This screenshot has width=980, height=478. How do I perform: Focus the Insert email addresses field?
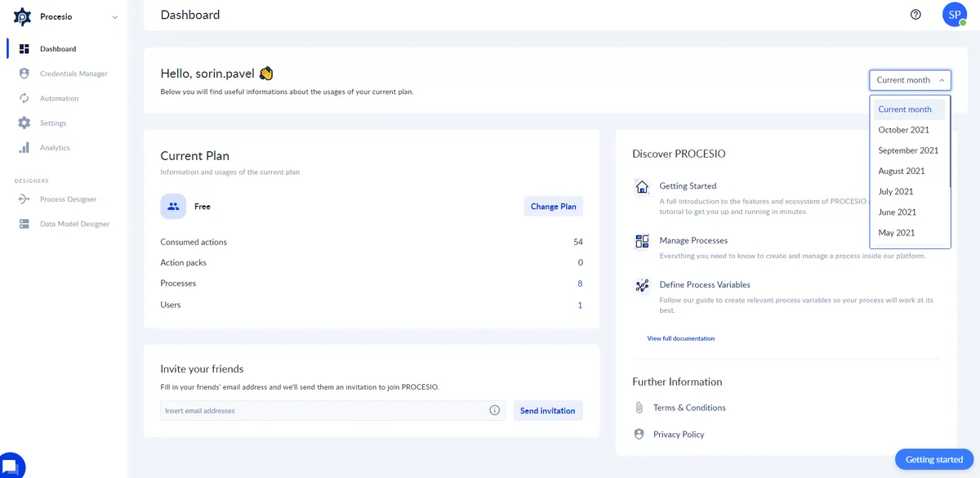point(332,410)
